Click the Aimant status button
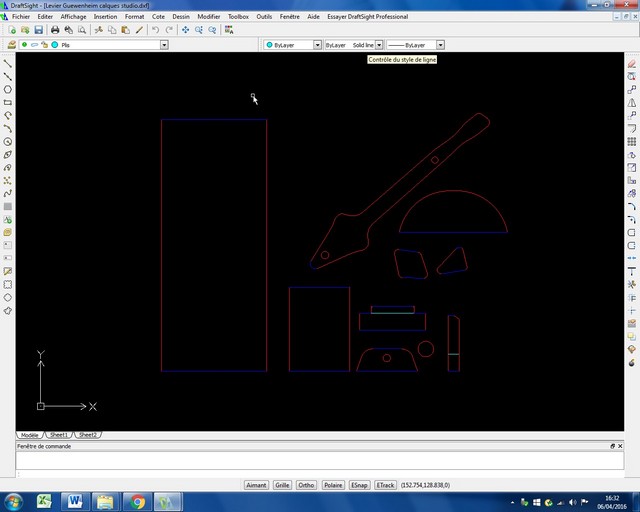 (256, 485)
